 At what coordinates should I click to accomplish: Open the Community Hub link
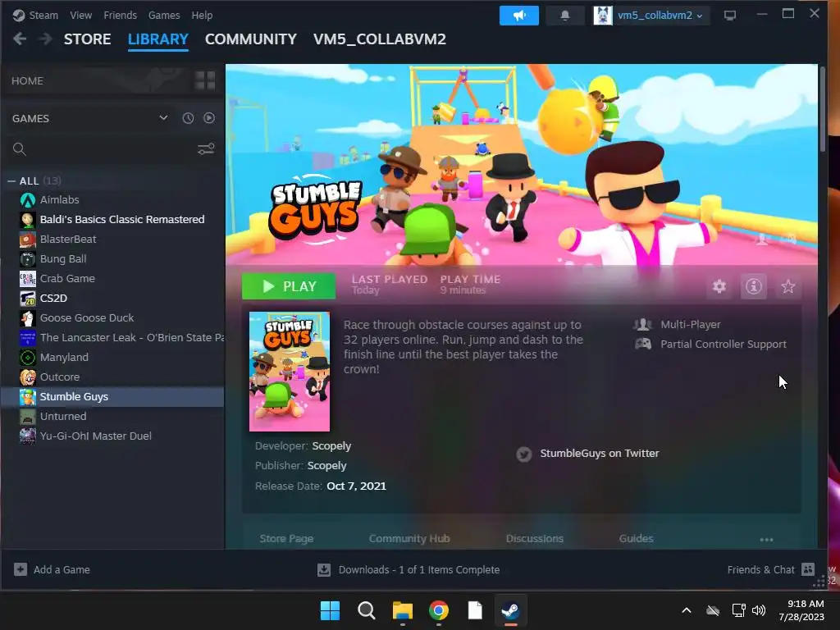tap(409, 538)
